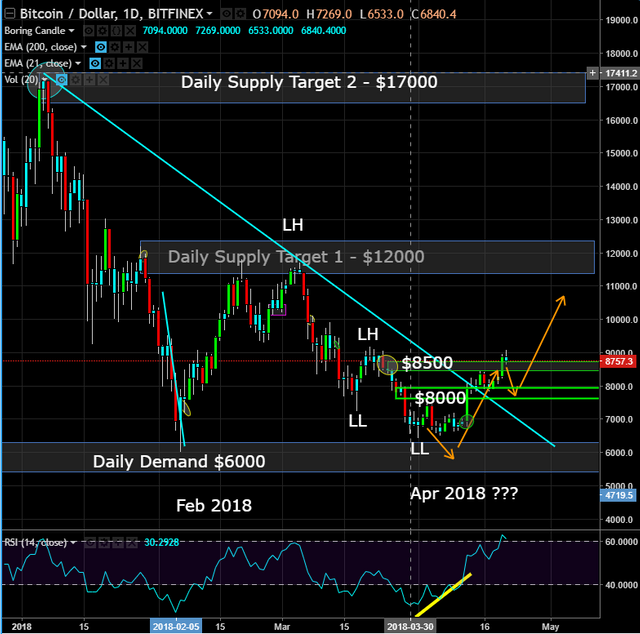Expand the RSI (14, close) dropdown arrow
The height and width of the screenshot is (634, 640).
73,543
